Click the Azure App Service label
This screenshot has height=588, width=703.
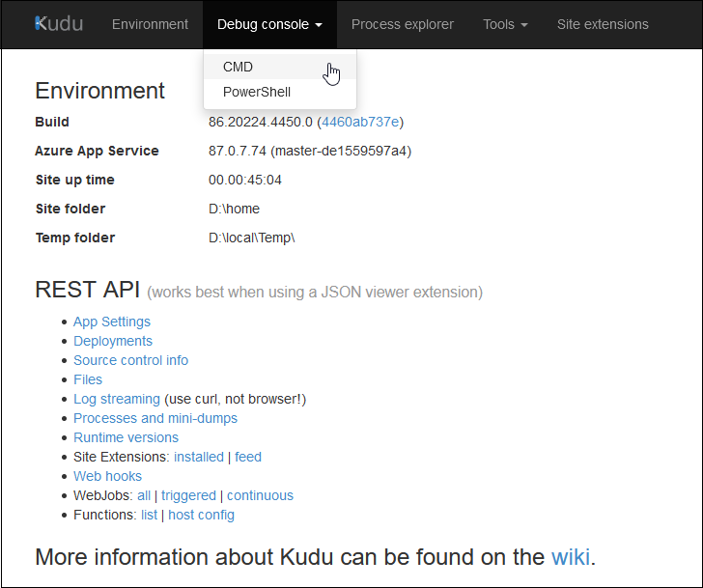pos(97,151)
